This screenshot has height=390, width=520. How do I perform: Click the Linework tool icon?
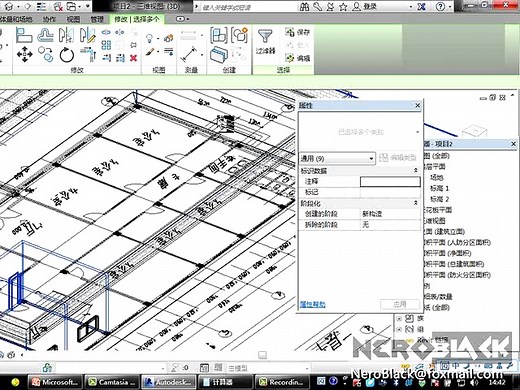169,52
